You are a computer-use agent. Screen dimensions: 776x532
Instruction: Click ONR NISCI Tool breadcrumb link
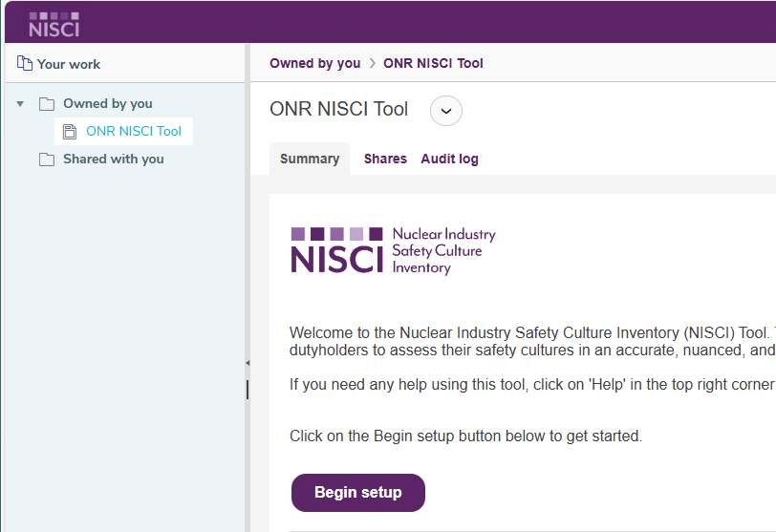tap(433, 63)
